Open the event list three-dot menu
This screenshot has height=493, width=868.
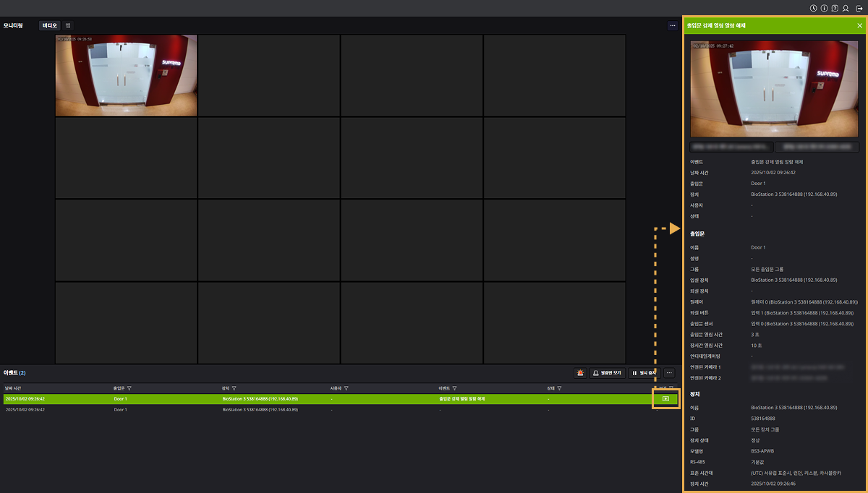(x=669, y=373)
